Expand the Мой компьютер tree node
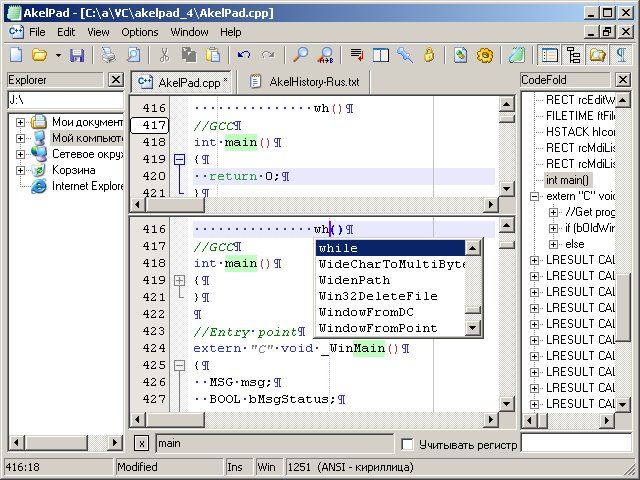 click(x=20, y=138)
